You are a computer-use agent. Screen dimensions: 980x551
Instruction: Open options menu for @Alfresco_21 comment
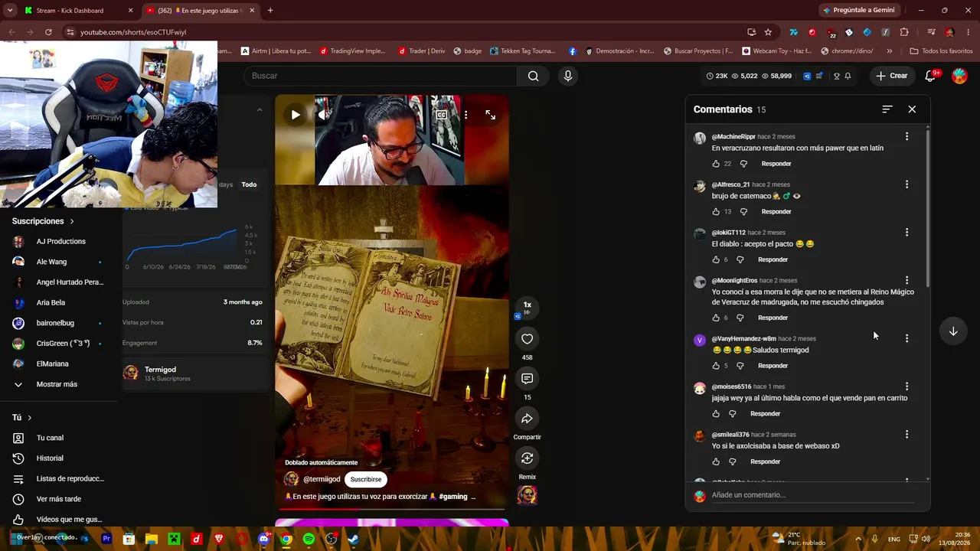pos(906,184)
